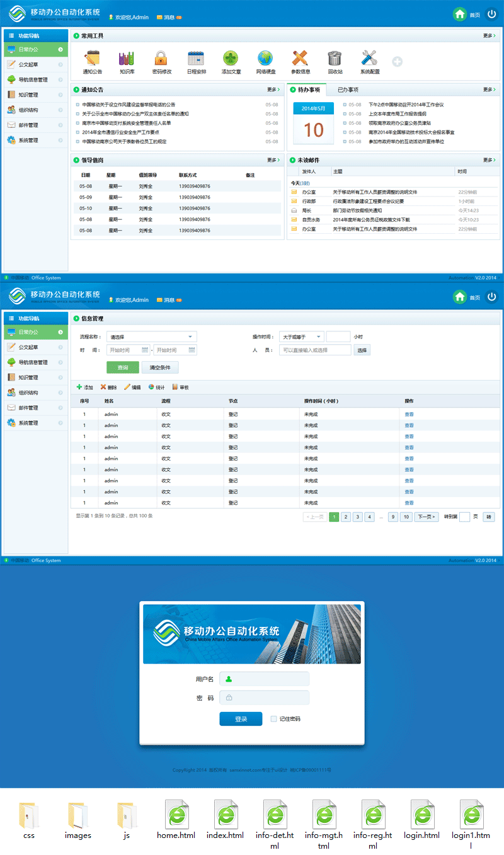Open the 开始时间 start date picker

pos(129,350)
